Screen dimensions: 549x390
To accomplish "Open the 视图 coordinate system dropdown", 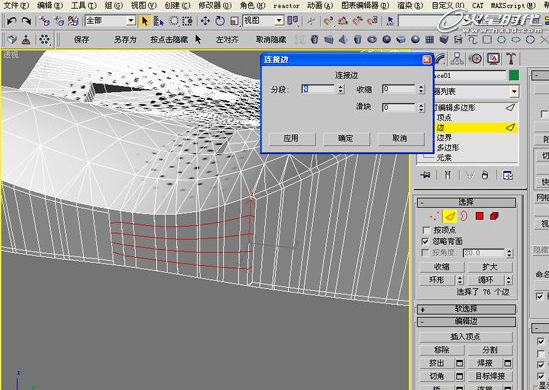I will [x=279, y=21].
